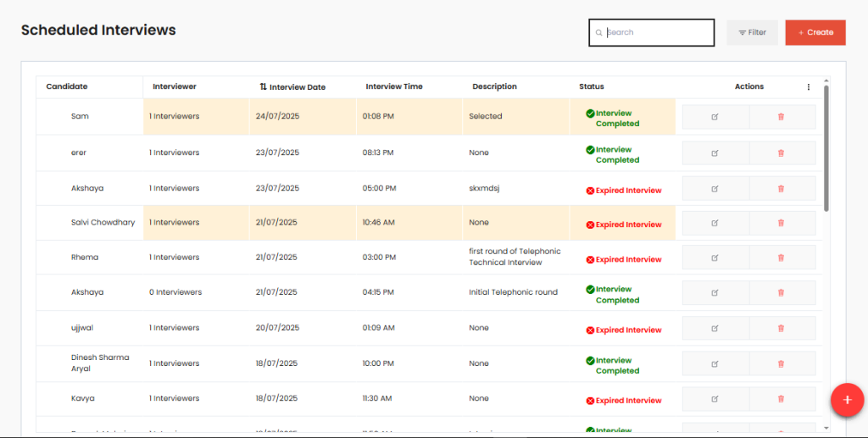Delete Kavya's expired interview
Image resolution: width=868 pixels, height=438 pixels.
coord(781,399)
